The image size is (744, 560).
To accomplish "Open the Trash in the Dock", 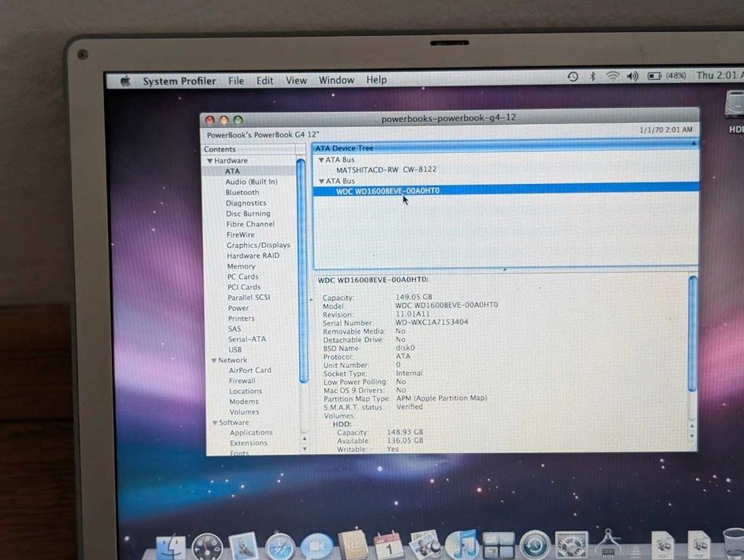I will [x=734, y=543].
